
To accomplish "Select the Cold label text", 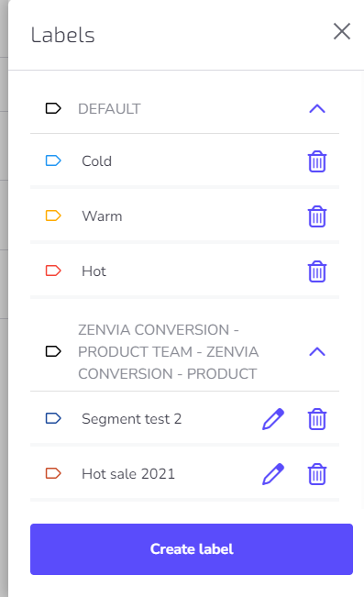I will point(96,161).
